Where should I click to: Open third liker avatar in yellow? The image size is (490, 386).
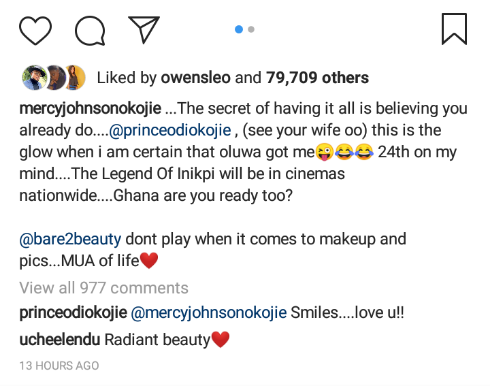[75, 77]
